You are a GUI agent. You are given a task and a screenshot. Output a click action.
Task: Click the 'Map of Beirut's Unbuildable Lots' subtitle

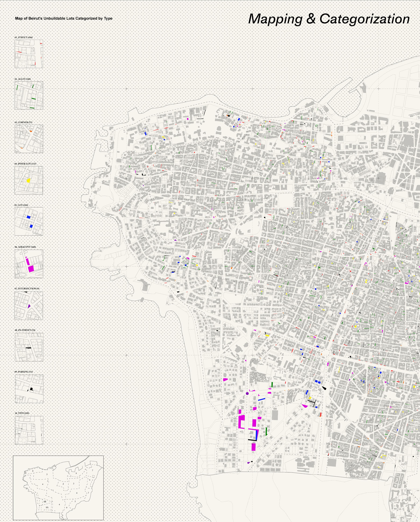[64, 18]
